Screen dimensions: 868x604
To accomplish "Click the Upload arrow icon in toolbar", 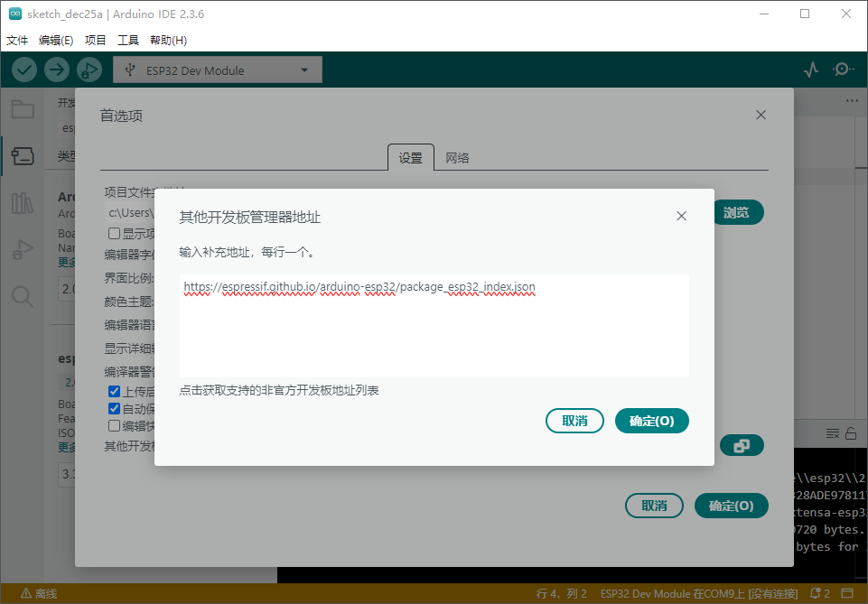I will pos(56,69).
